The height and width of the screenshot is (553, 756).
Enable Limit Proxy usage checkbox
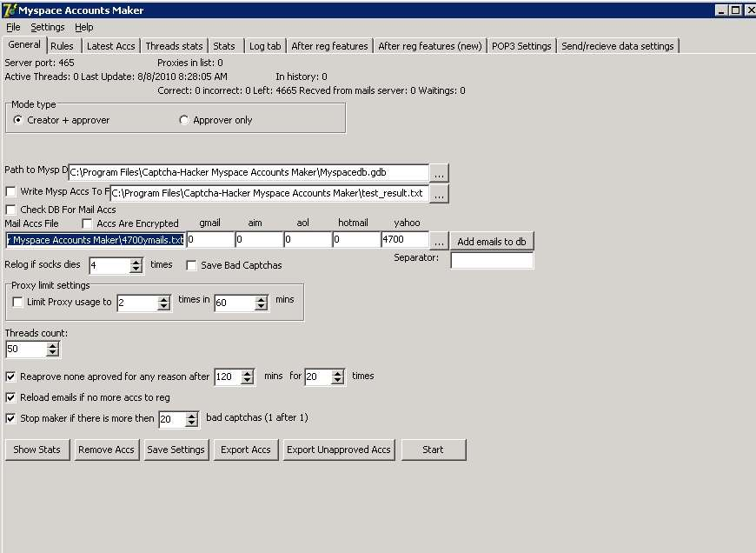click(17, 302)
